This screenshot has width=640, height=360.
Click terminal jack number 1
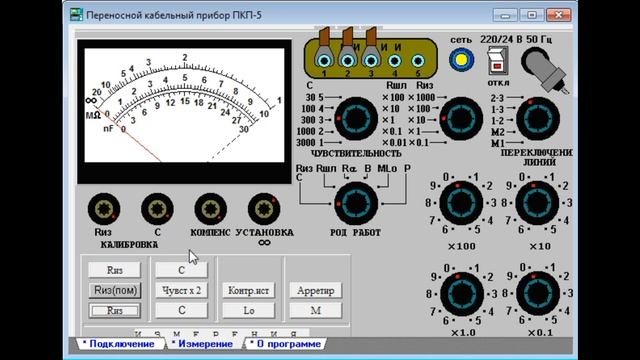(324, 61)
